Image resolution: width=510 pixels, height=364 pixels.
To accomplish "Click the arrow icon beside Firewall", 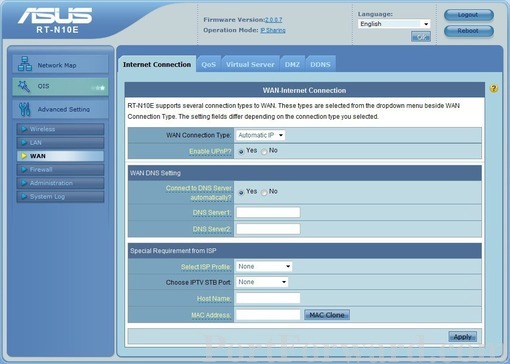I will click(24, 169).
